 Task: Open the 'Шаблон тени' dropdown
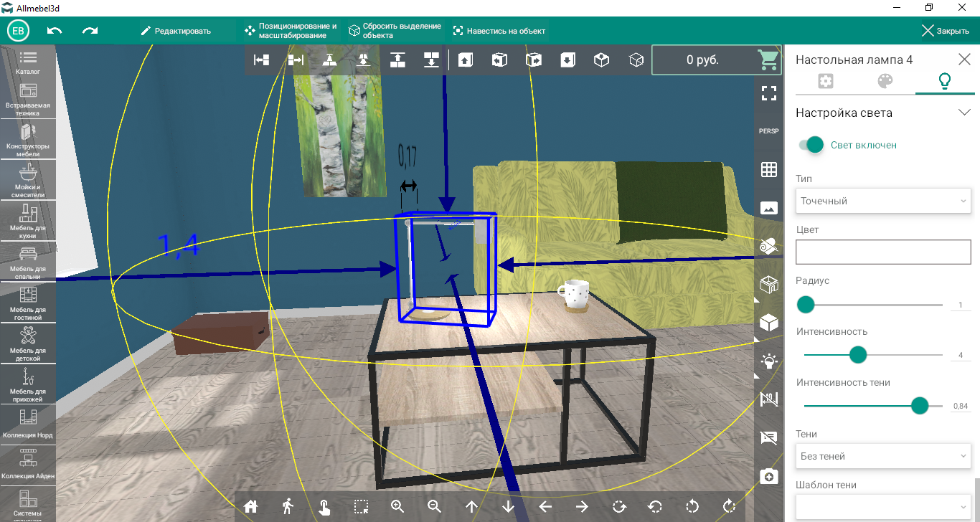coord(883,506)
